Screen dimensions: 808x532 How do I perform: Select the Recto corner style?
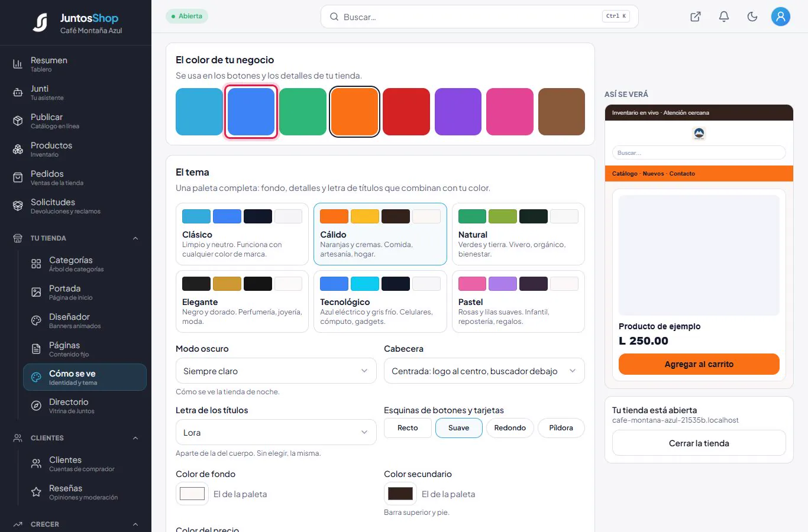click(408, 428)
